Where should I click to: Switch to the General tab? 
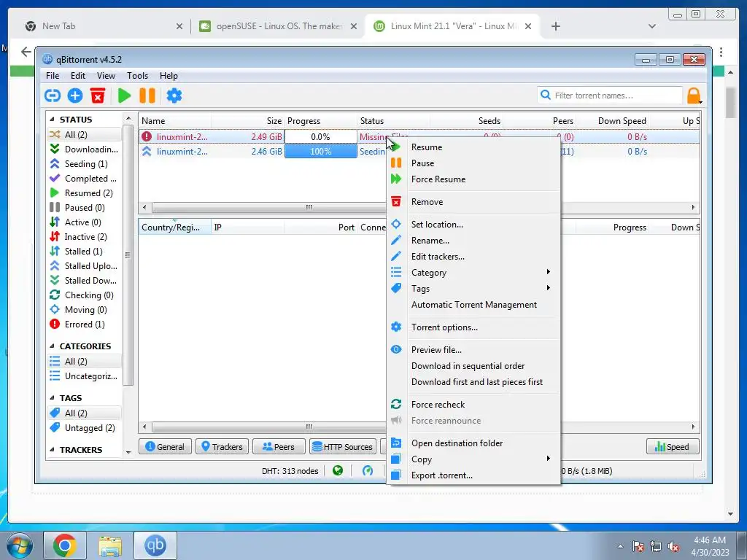point(166,447)
